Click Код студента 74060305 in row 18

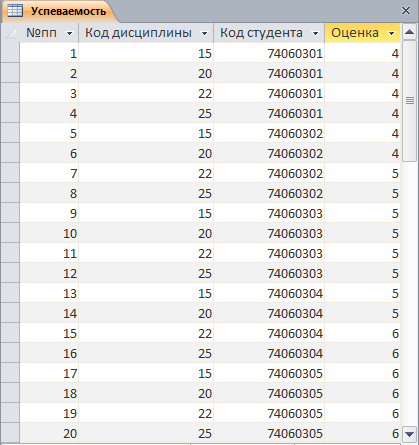[x=269, y=393]
